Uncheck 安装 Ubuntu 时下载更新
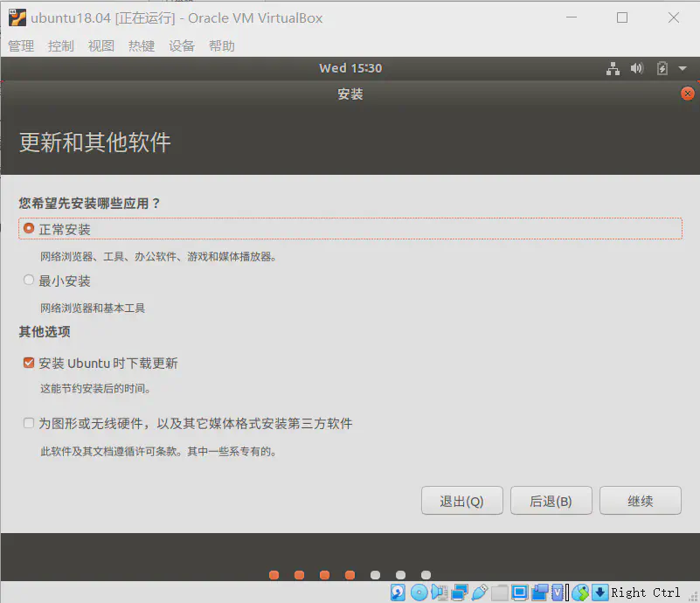This screenshot has width=700, height=603. (27, 362)
